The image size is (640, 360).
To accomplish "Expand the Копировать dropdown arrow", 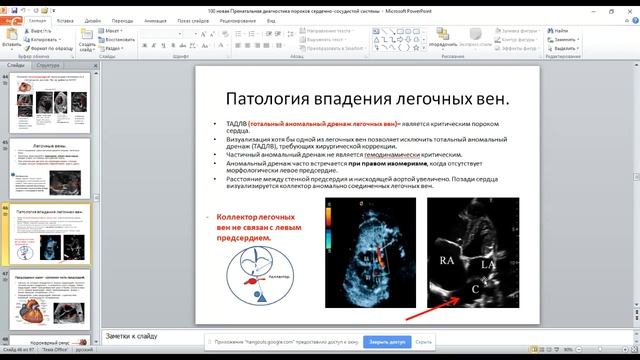I will [60, 40].
